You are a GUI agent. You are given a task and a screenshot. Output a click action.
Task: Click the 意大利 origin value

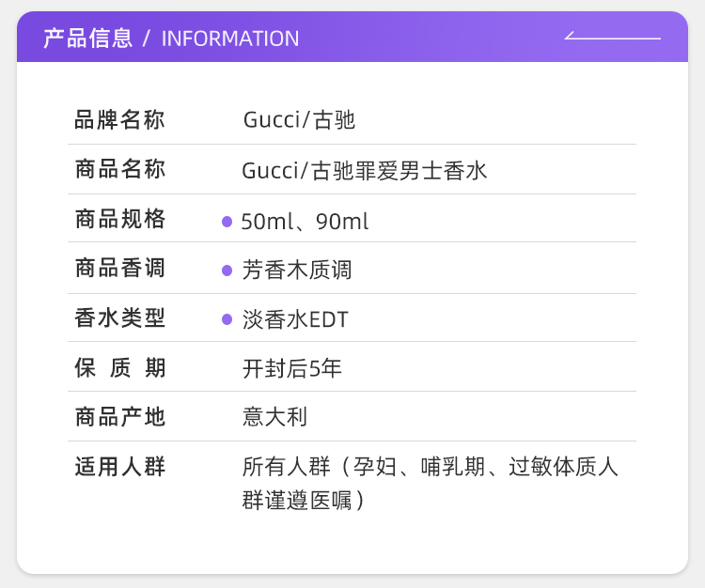tap(274, 417)
